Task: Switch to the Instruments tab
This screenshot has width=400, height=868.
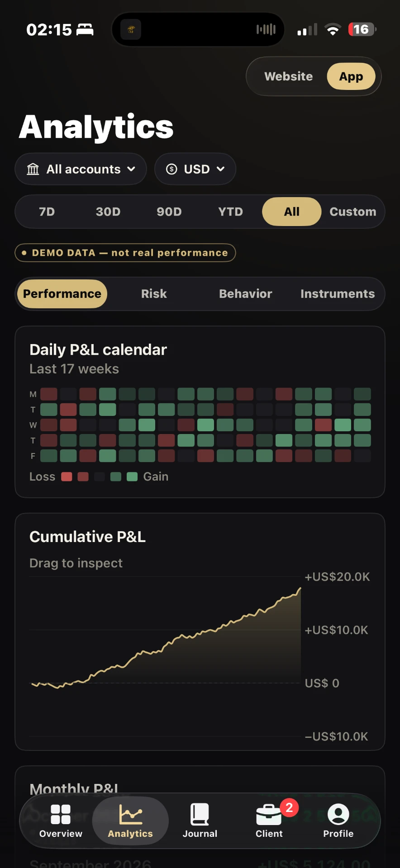Action: 338,294
